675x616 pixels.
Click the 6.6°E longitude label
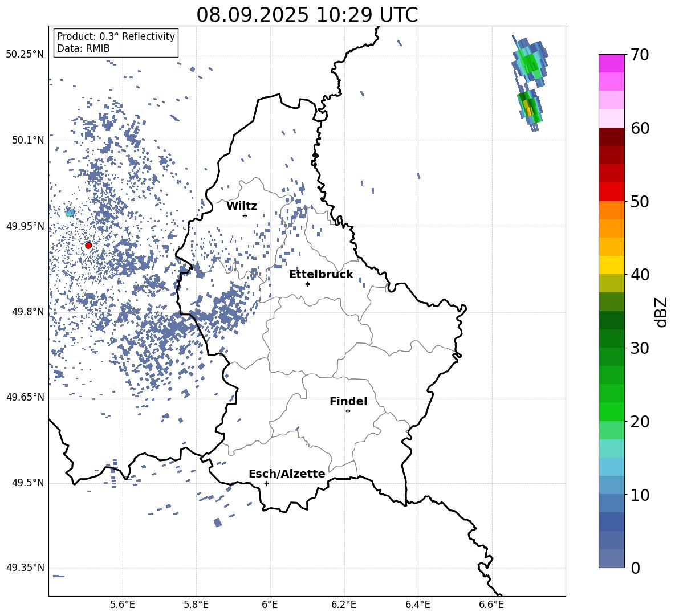pyautogui.click(x=491, y=605)
